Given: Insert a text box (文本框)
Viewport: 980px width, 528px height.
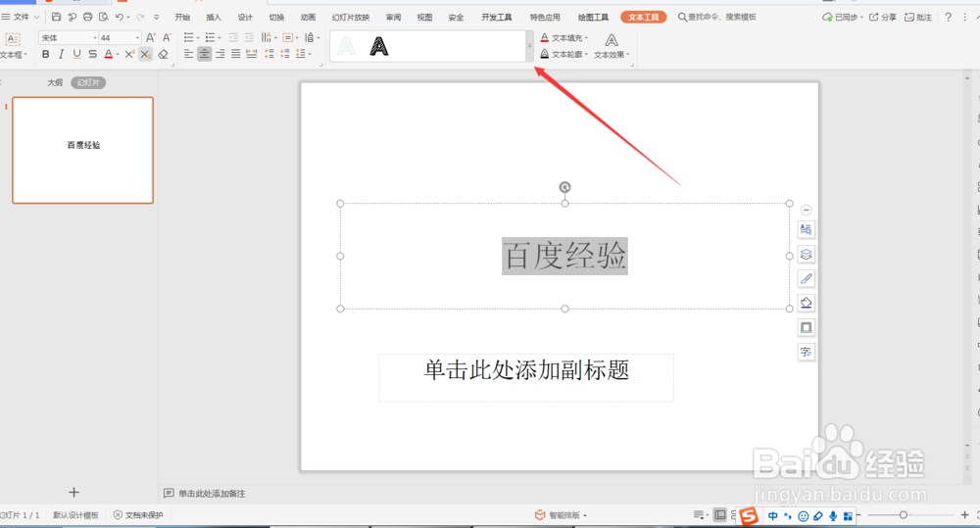Looking at the screenshot, I should pos(13,45).
